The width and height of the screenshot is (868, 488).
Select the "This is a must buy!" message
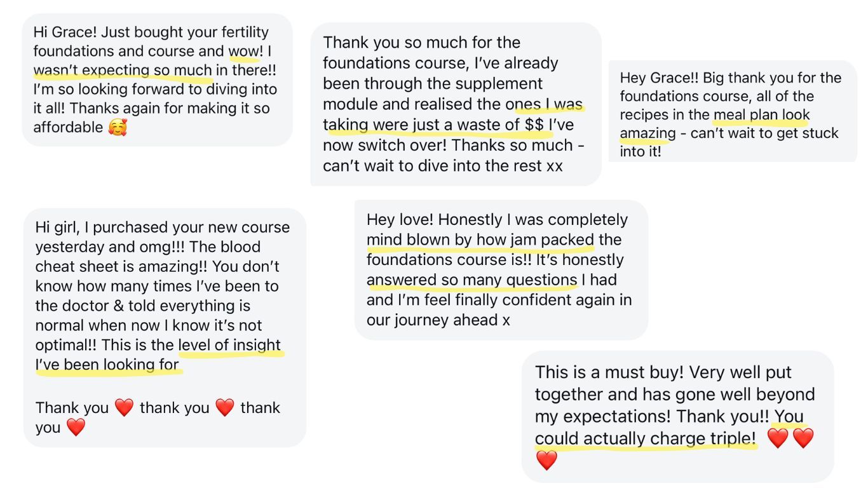677,416
